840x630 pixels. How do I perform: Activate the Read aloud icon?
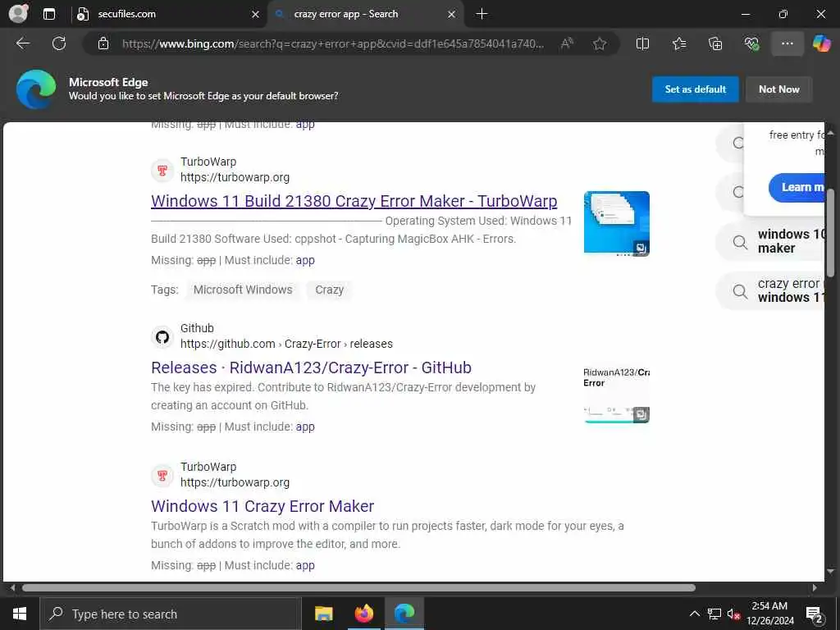[567, 43]
